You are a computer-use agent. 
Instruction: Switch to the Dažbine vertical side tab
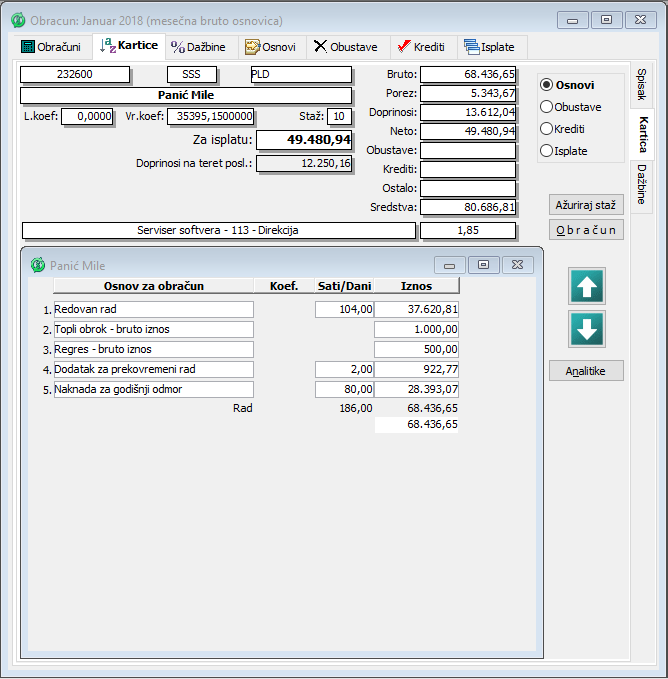tap(641, 188)
